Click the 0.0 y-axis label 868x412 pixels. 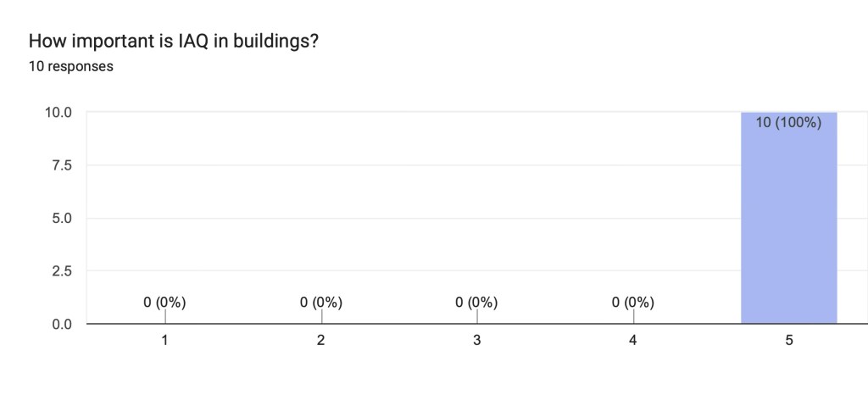tap(62, 324)
